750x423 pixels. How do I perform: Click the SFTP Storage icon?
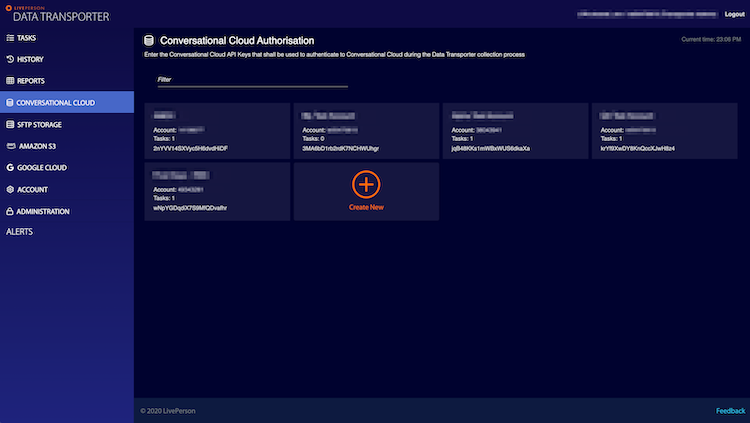pos(10,124)
